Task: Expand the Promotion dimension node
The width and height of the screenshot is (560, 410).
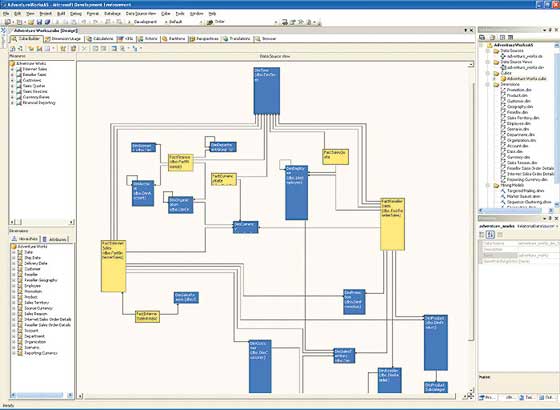Action: point(14,291)
